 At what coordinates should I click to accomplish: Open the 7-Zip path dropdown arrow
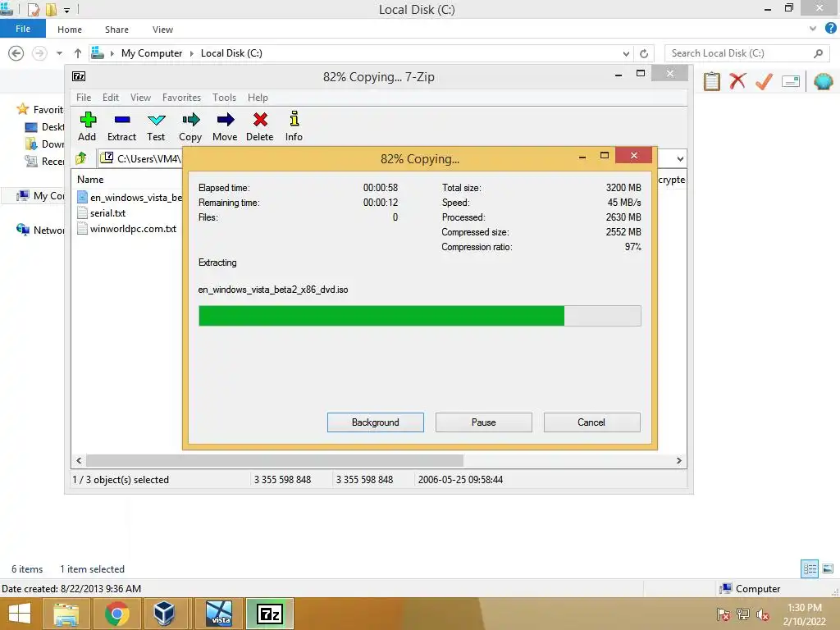(x=680, y=158)
